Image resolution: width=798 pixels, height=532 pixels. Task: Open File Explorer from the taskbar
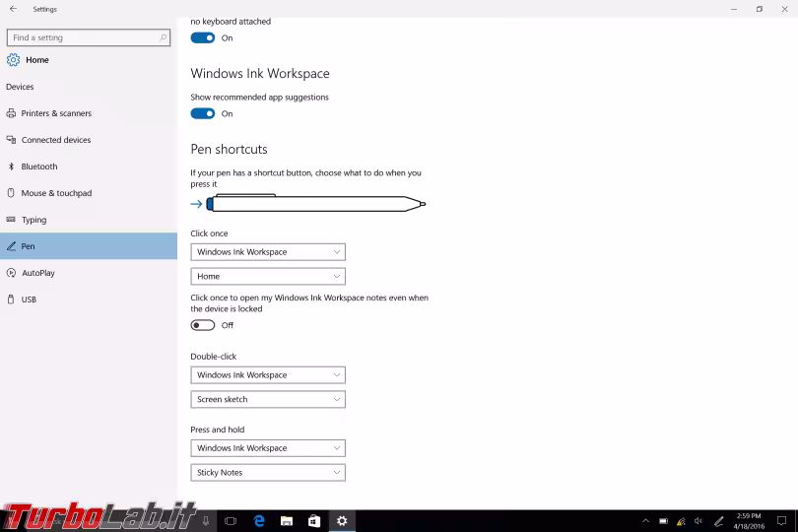coord(287,521)
